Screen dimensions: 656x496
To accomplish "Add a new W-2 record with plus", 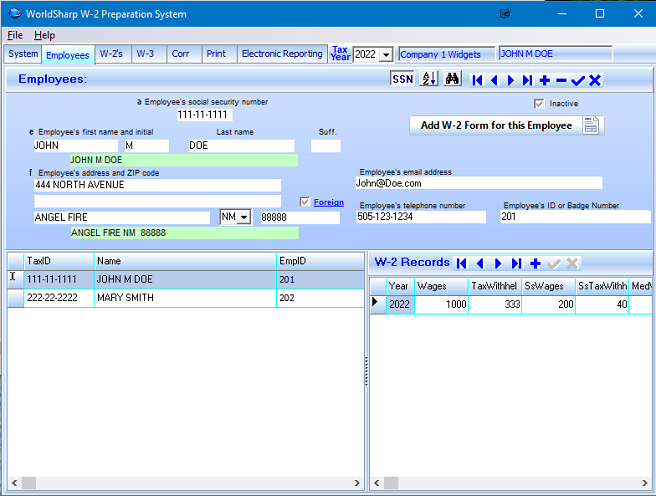I will coord(535,263).
